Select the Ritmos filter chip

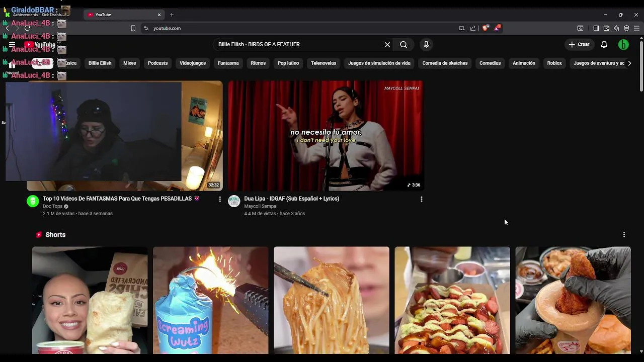point(258,63)
